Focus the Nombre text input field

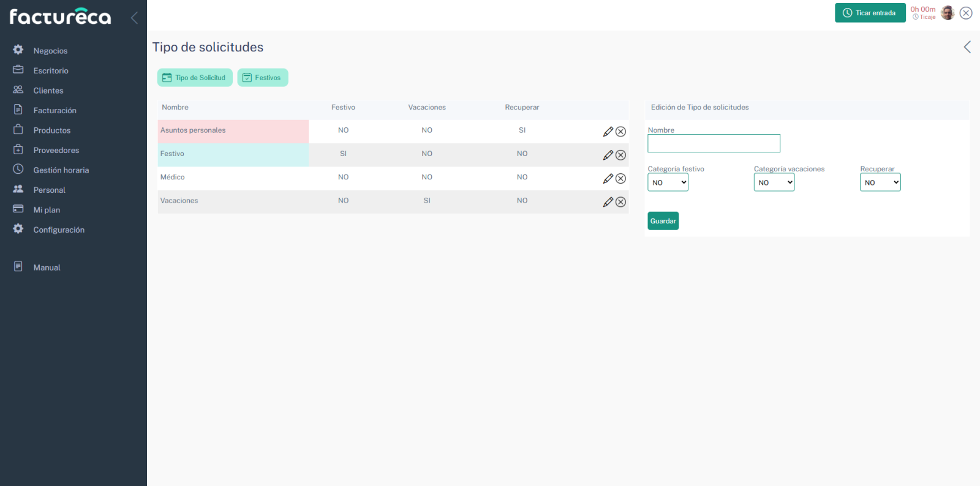714,143
